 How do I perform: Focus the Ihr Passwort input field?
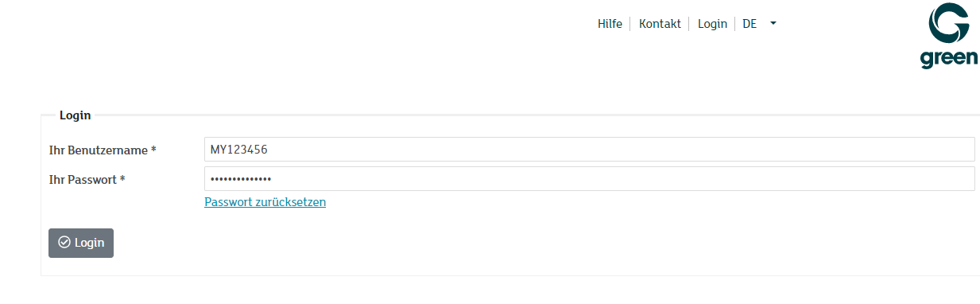point(589,179)
